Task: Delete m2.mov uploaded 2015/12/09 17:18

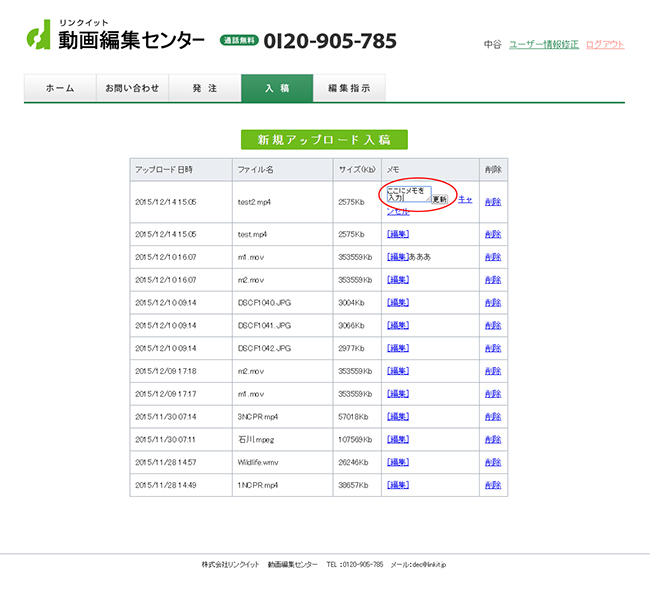Action: (x=493, y=371)
